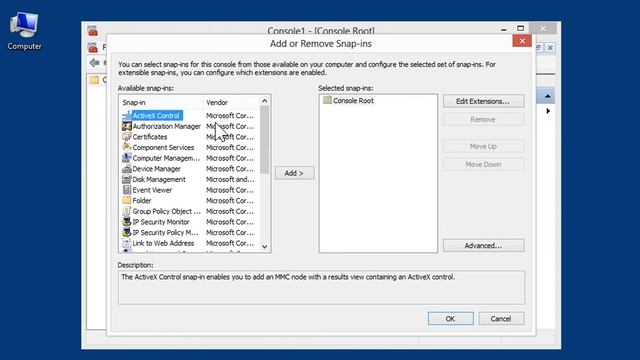The width and height of the screenshot is (640, 360).
Task: Click the Vendor column header
Action: click(x=231, y=102)
